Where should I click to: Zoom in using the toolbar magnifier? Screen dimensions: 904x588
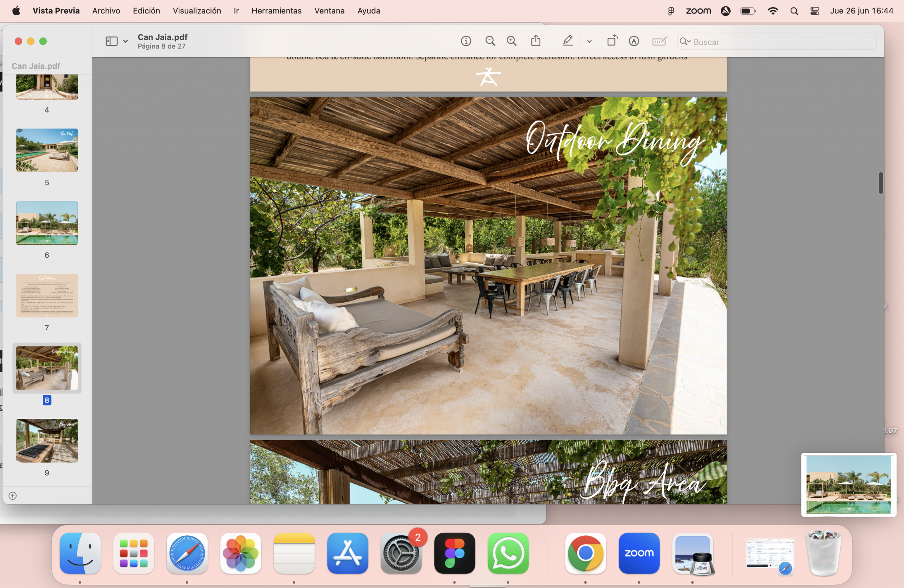(512, 41)
